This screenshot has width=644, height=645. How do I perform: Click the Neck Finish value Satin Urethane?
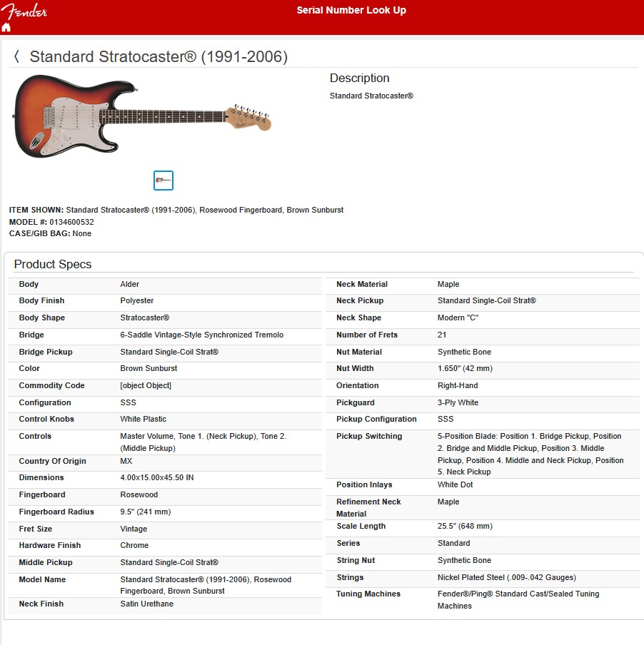[146, 604]
